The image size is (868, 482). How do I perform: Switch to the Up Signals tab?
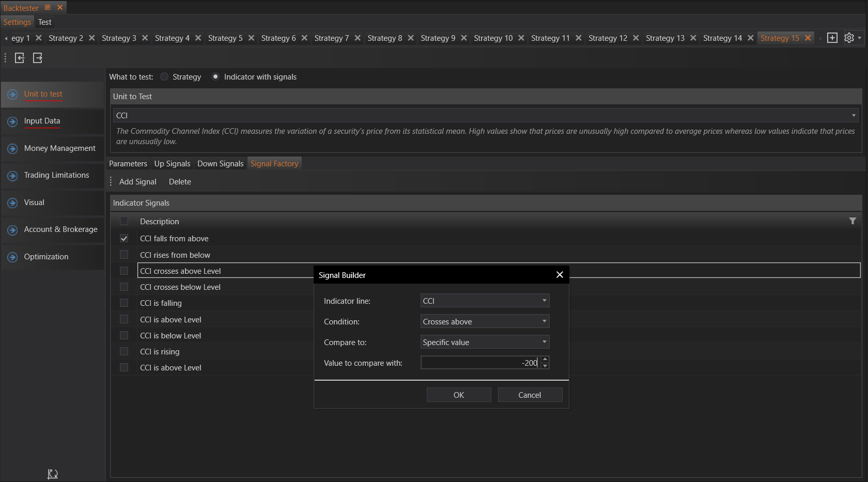click(x=172, y=164)
